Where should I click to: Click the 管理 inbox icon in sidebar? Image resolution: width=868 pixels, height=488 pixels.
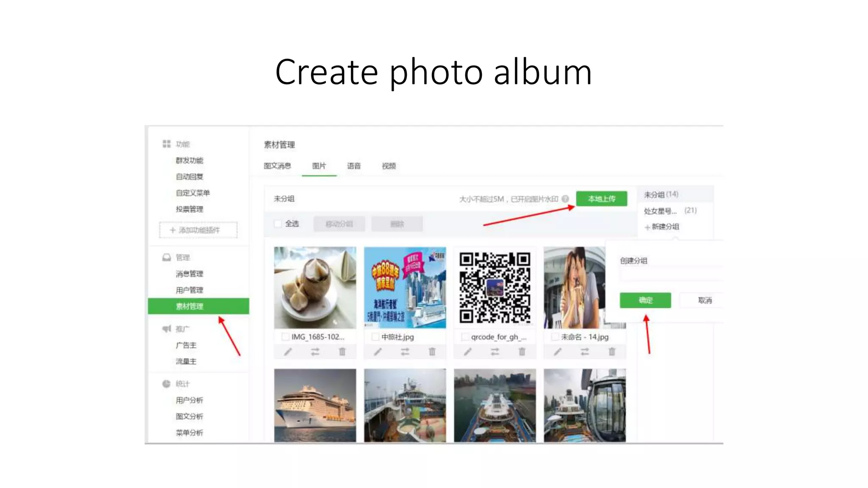coord(167,258)
